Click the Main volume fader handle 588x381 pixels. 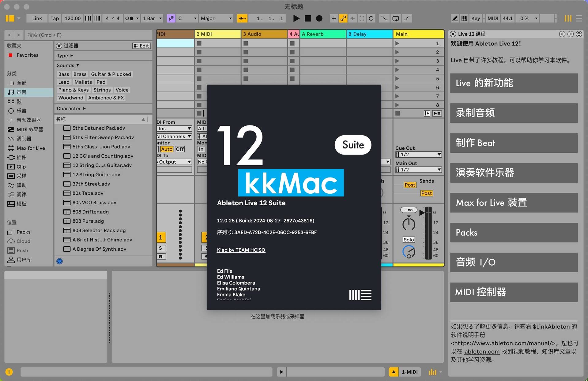coord(422,212)
